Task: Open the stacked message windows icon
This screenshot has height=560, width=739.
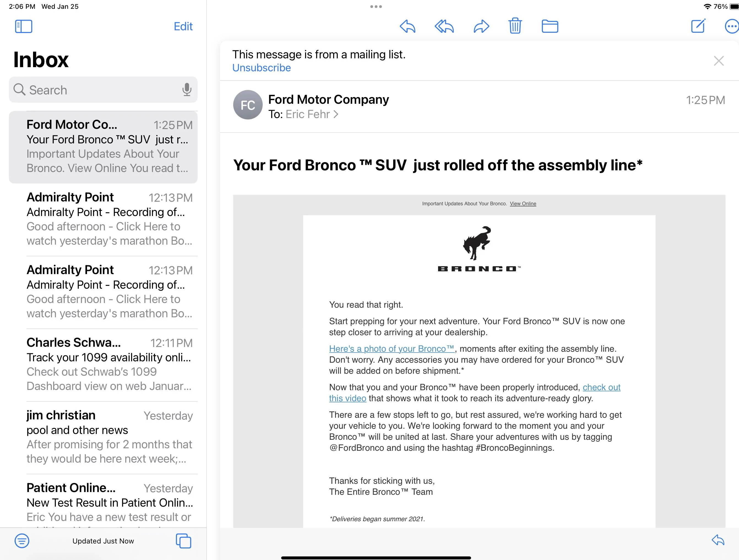Action: (x=183, y=541)
